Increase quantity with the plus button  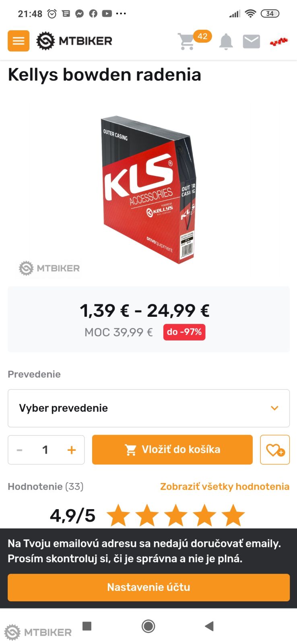[72, 450]
